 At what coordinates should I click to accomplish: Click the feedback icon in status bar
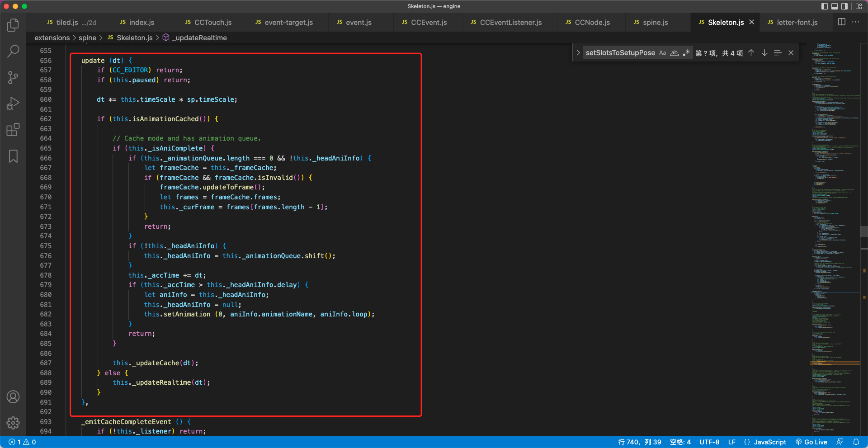(x=840, y=442)
